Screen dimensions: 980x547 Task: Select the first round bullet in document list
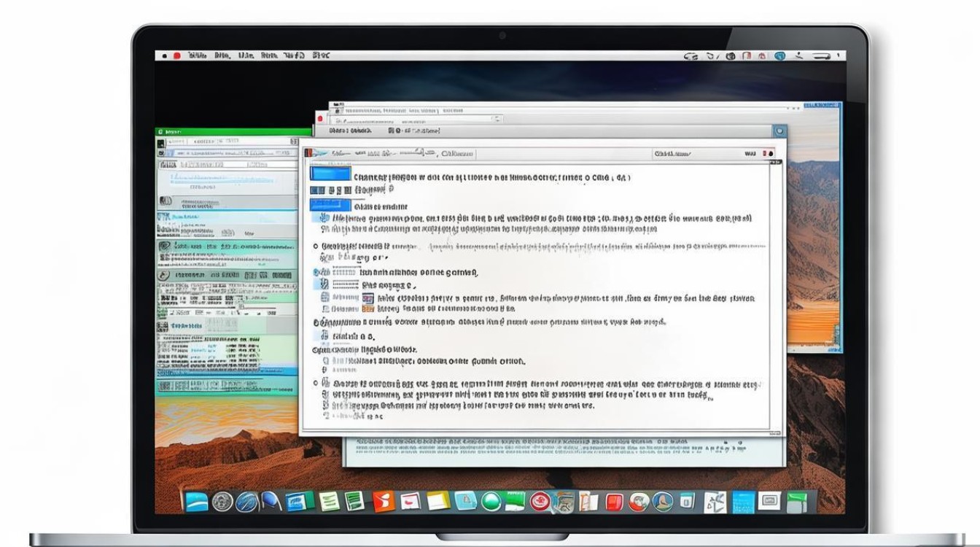point(316,247)
